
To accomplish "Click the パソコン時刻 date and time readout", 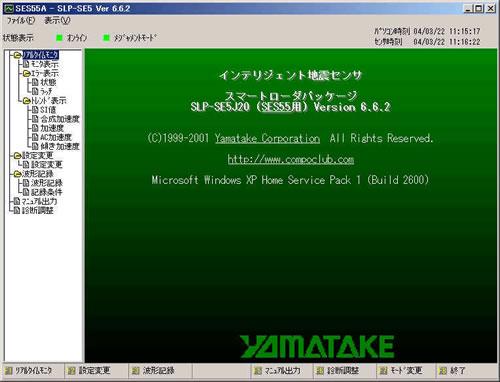I will tap(447, 32).
